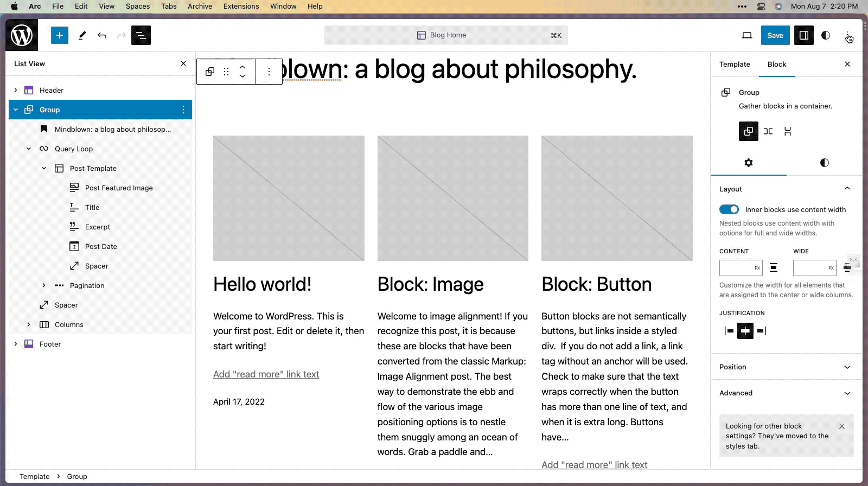Open the Styles half-circle icon in top bar
The width and height of the screenshot is (868, 486).
(x=826, y=35)
